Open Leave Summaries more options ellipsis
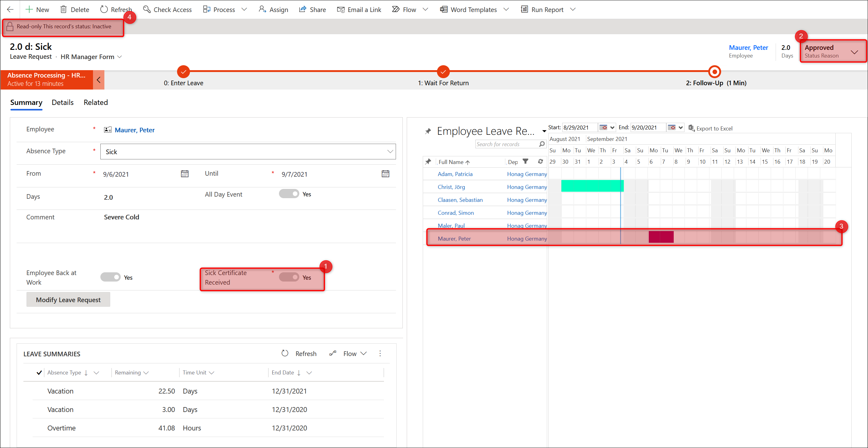The image size is (868, 448). point(380,353)
